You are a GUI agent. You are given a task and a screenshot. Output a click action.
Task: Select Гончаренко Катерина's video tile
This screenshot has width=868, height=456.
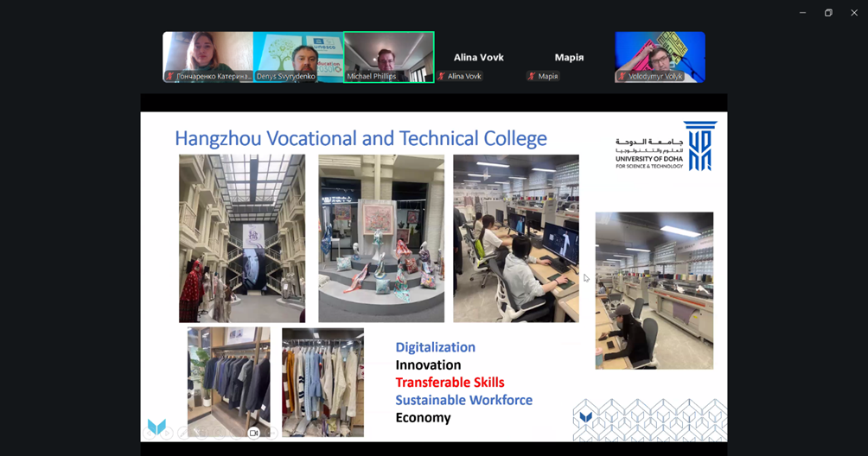(x=208, y=57)
